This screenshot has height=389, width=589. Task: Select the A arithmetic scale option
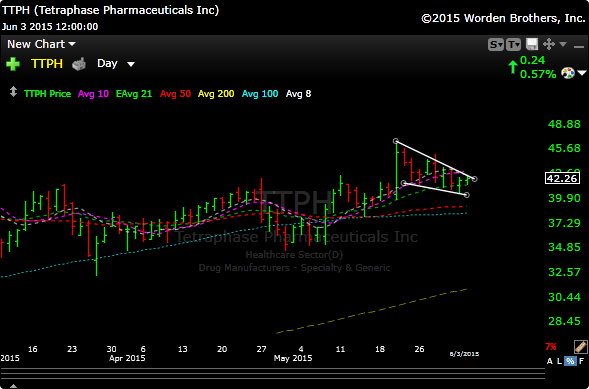click(550, 361)
